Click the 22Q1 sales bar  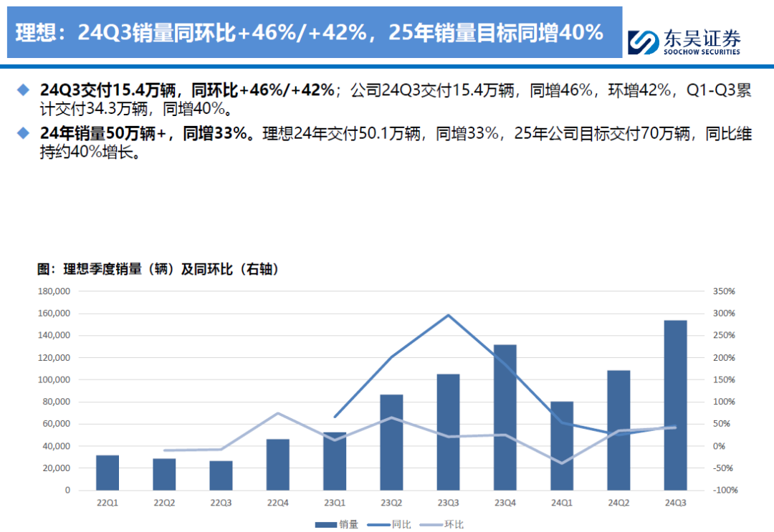pyautogui.click(x=107, y=473)
